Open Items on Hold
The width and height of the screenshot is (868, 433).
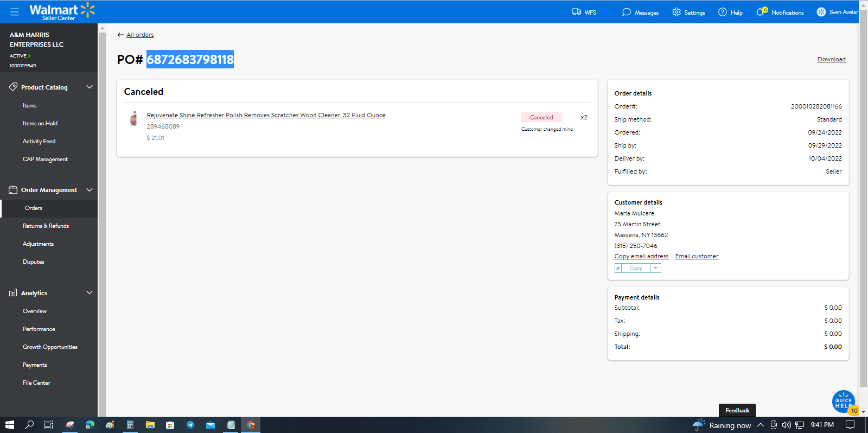coord(40,123)
